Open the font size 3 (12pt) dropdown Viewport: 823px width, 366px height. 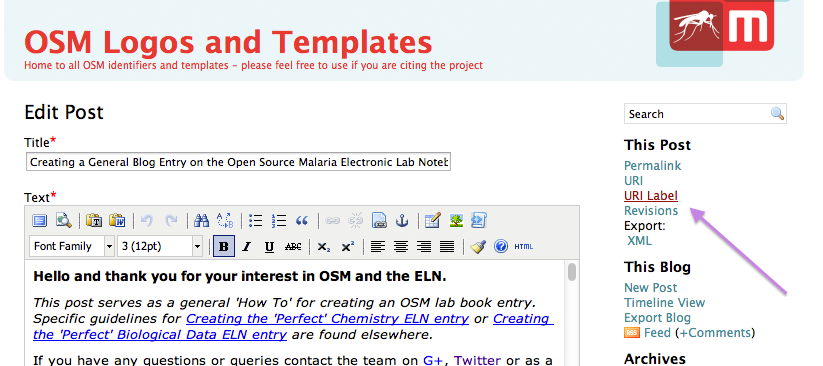point(160,246)
